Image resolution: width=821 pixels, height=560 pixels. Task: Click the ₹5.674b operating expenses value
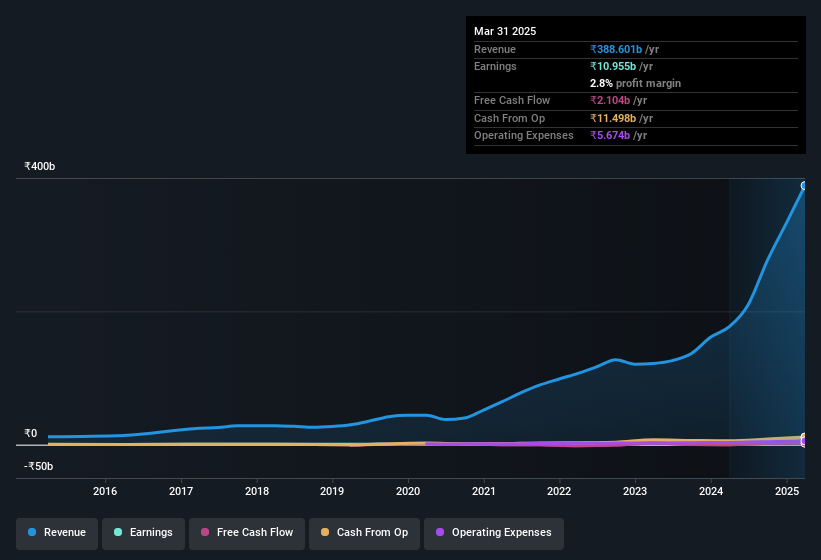click(610, 136)
